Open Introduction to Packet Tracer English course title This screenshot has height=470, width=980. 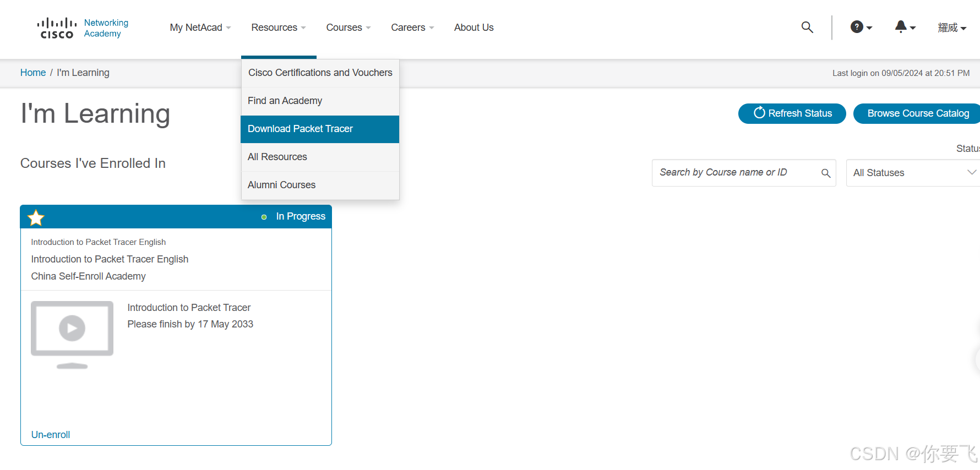(110, 259)
